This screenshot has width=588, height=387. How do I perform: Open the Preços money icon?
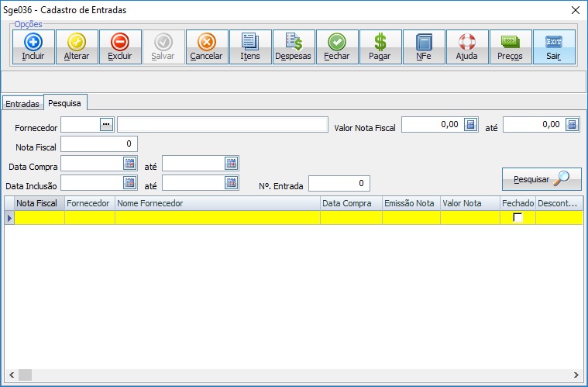pos(511,42)
